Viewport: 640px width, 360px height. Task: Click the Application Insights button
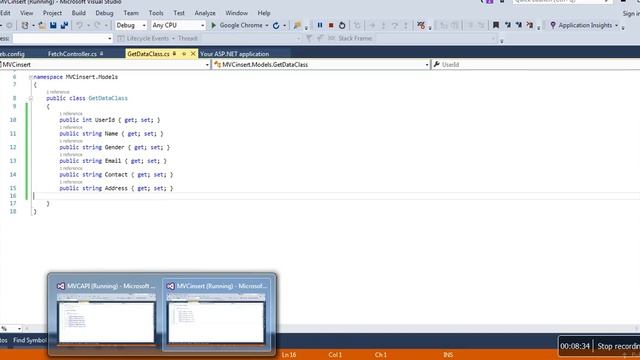coord(585,25)
